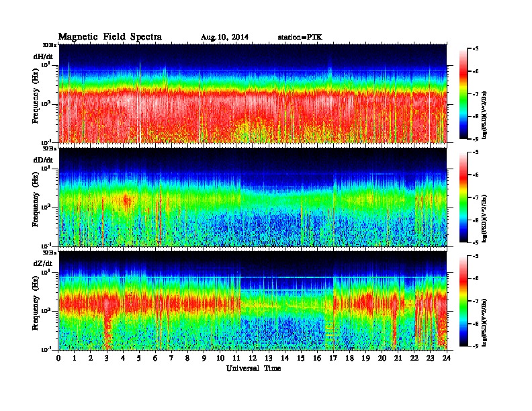Click the 'Universal Time' axis title

coord(253,368)
